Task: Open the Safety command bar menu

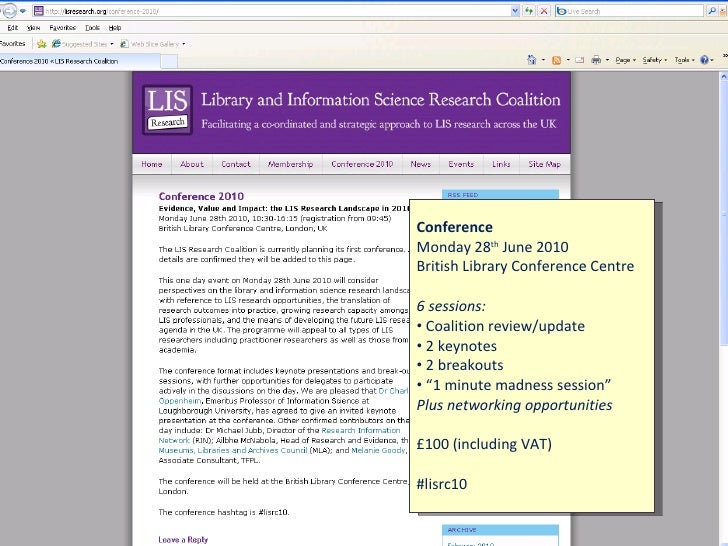Action: click(x=655, y=60)
